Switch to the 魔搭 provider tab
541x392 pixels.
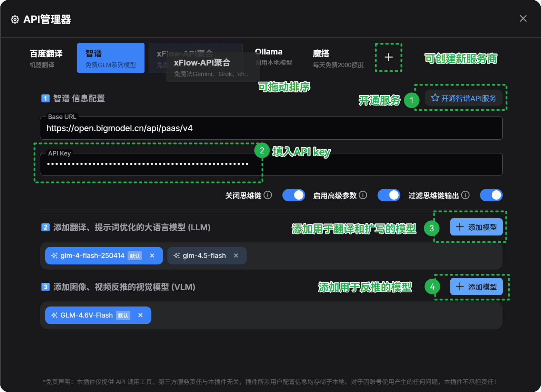[x=338, y=58]
